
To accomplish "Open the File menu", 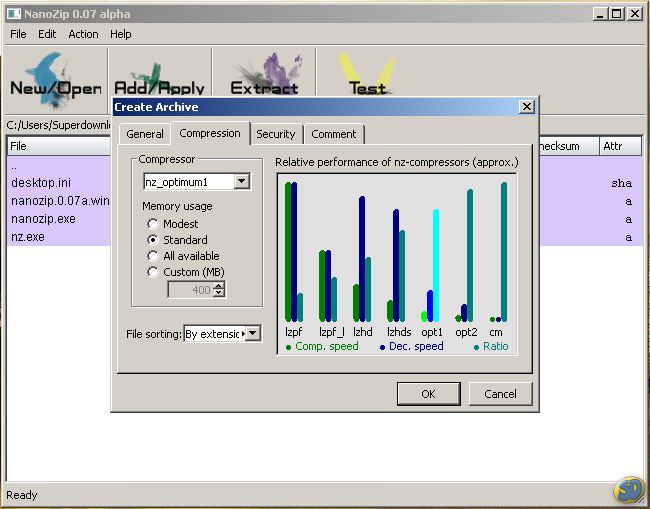I will pyautogui.click(x=18, y=34).
